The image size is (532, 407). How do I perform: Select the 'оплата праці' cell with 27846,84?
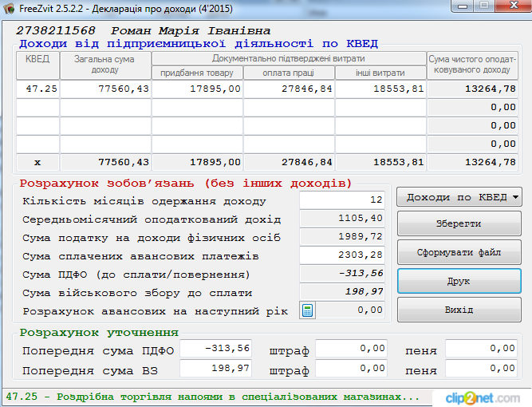pyautogui.click(x=289, y=89)
